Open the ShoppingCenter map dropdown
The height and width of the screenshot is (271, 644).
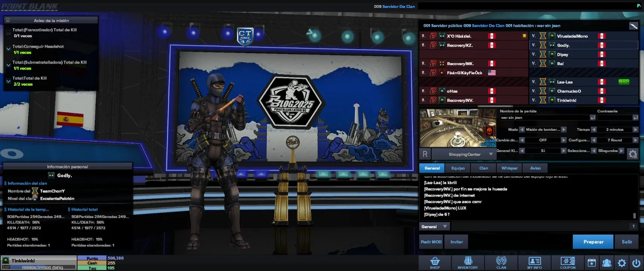[491, 154]
